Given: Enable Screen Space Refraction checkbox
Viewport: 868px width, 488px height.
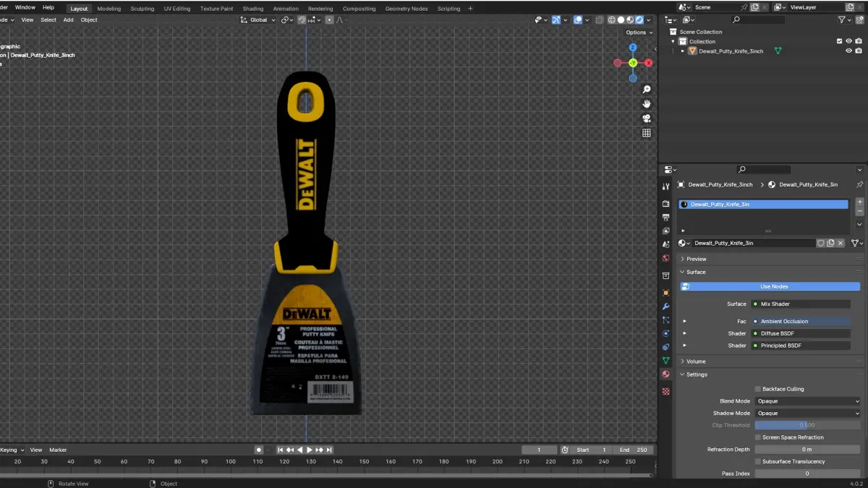Looking at the screenshot, I should (x=757, y=437).
